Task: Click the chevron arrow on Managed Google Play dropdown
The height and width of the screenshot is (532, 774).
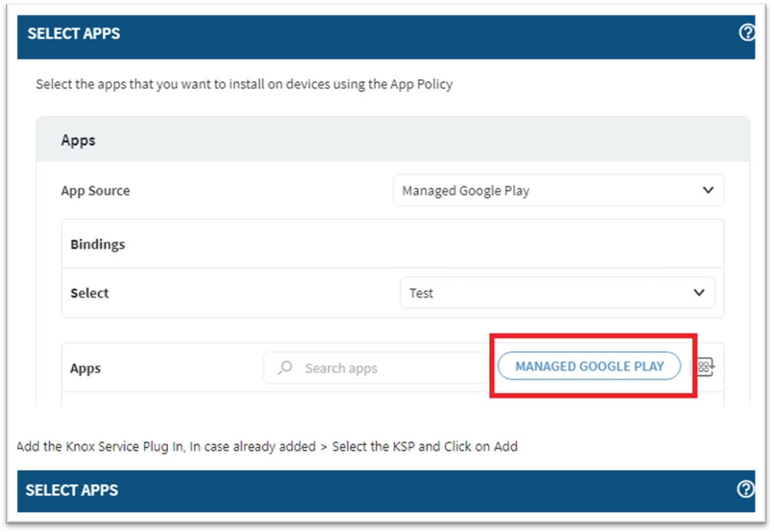Action: pyautogui.click(x=708, y=190)
